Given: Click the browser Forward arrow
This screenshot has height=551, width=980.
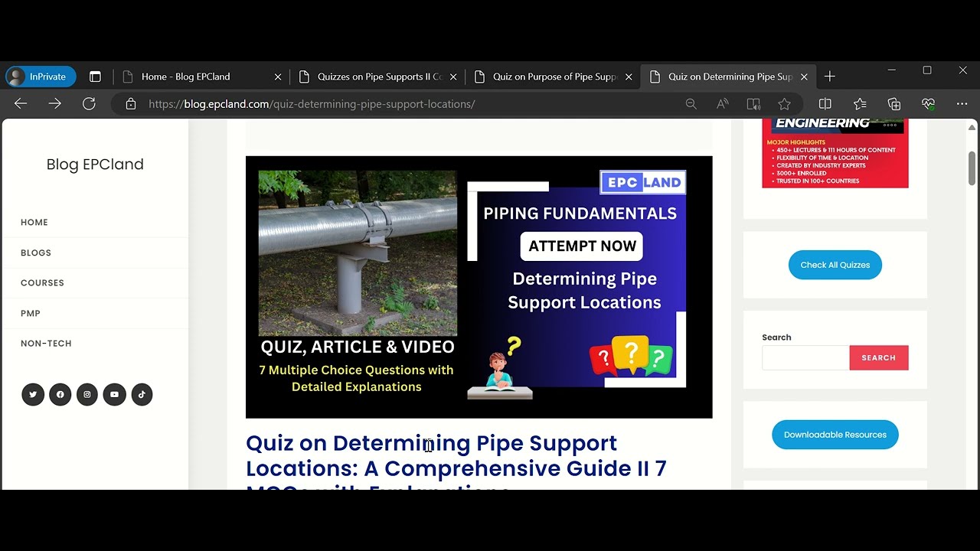Looking at the screenshot, I should click(x=54, y=104).
